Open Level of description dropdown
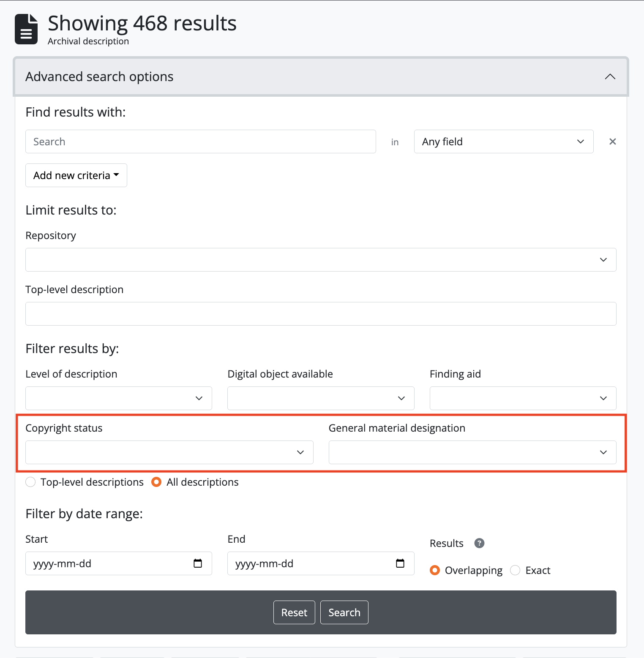 pos(118,398)
